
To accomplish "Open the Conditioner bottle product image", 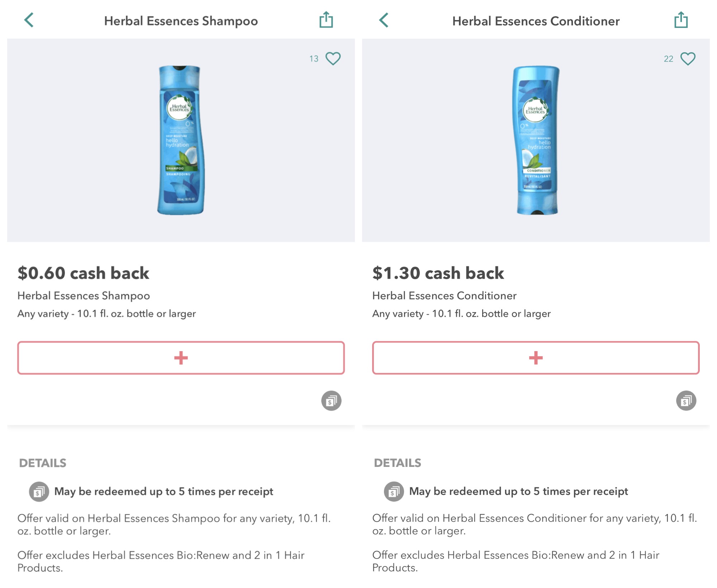I will [x=536, y=140].
